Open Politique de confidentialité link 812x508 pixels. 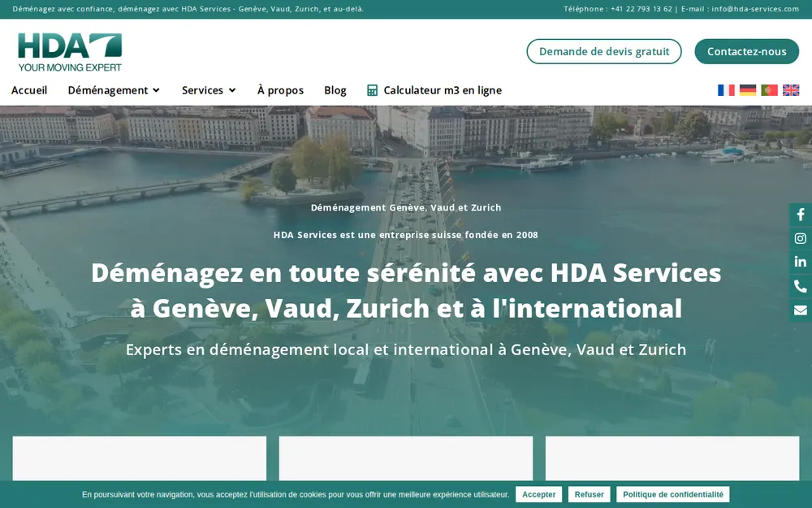[672, 494]
